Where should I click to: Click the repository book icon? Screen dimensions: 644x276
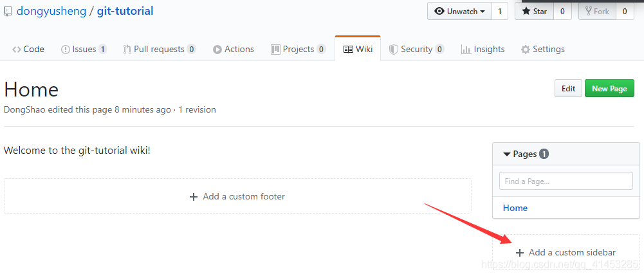pos(8,12)
